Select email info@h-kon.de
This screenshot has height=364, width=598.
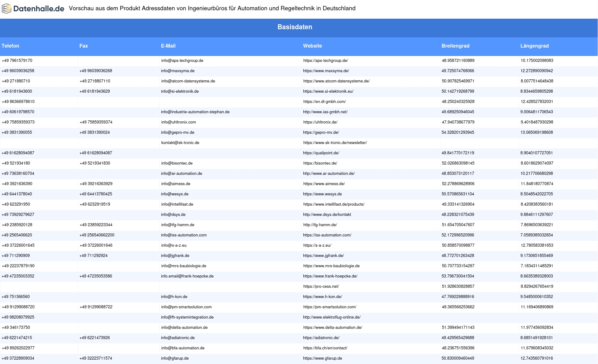pos(174,297)
